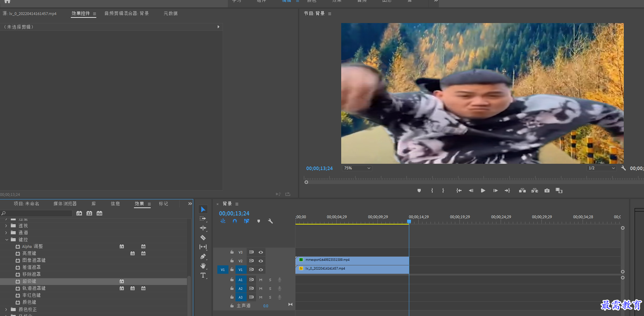Step forward one frame
644x316 pixels.
pyautogui.click(x=495, y=191)
